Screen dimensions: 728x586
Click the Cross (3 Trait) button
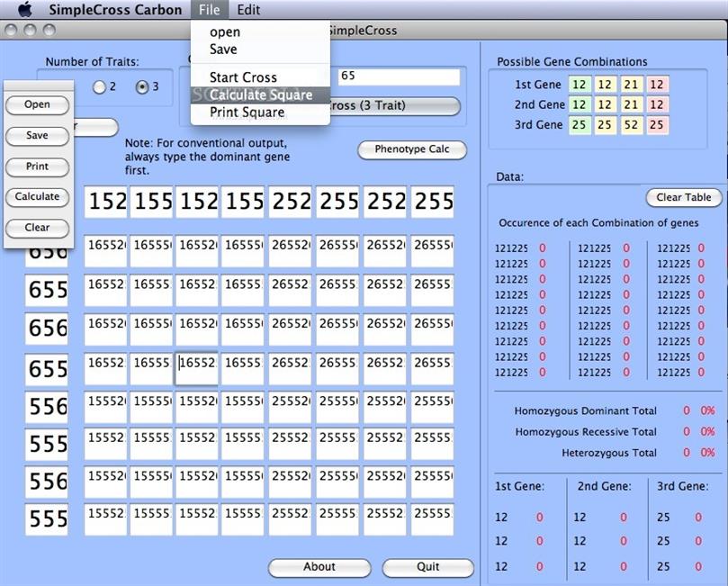coord(395,106)
